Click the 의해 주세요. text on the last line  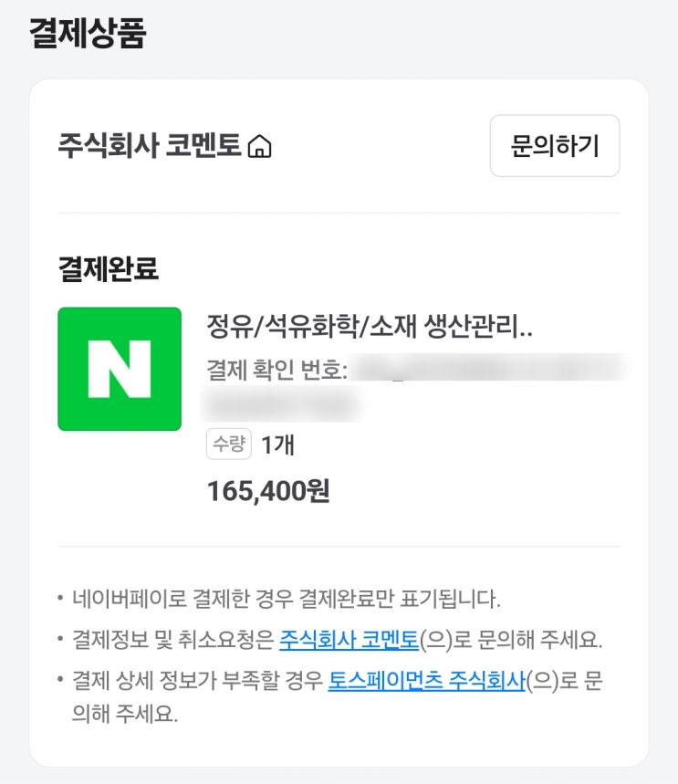(125, 714)
